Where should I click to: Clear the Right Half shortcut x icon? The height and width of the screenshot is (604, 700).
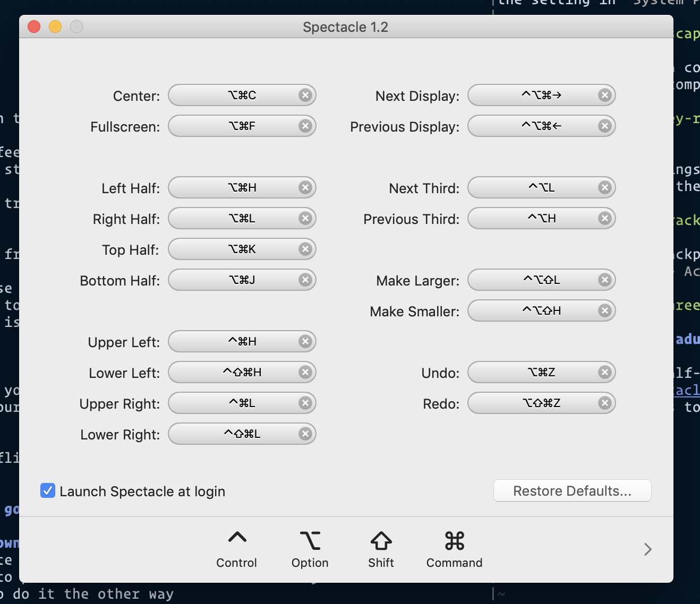tap(305, 218)
